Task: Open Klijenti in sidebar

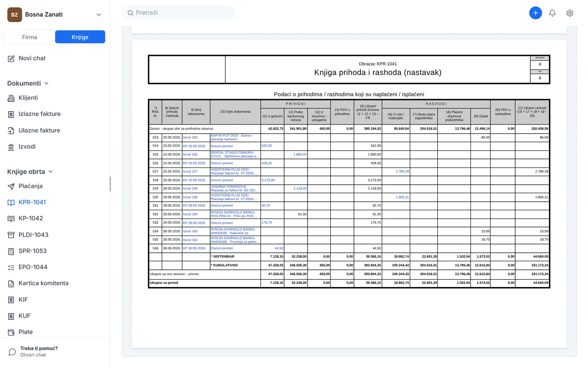Action: coord(55,98)
